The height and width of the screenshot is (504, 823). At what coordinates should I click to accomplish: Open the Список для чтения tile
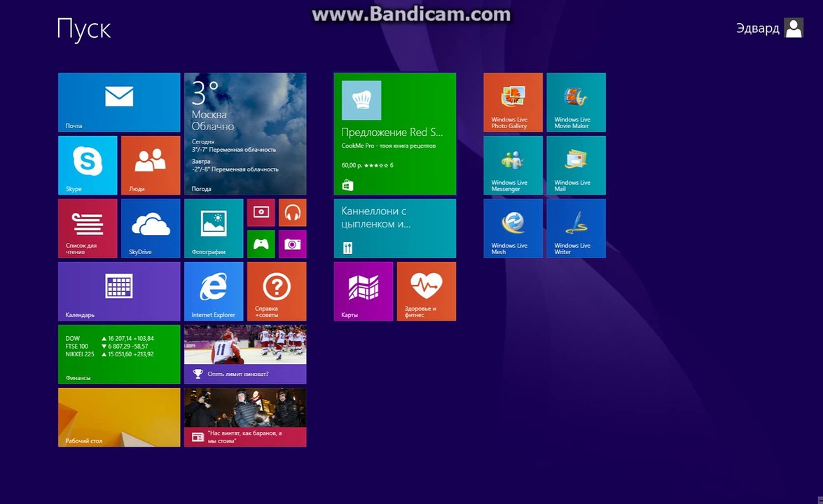click(88, 228)
